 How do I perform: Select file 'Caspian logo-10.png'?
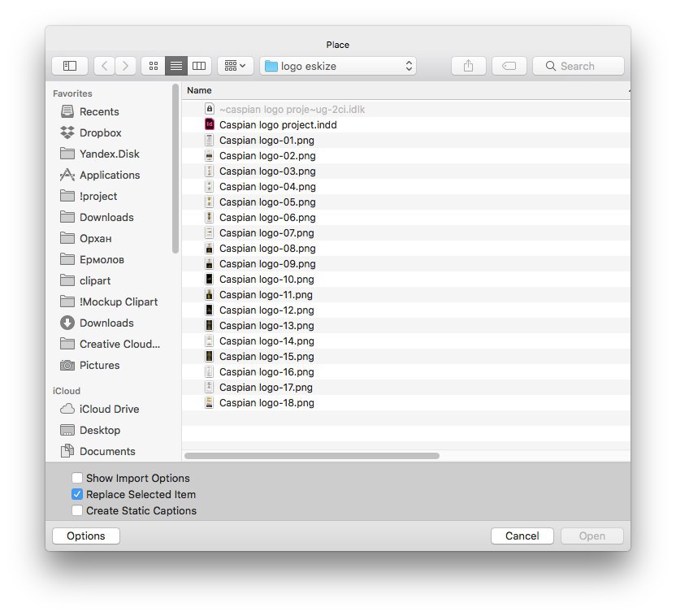click(x=405, y=280)
